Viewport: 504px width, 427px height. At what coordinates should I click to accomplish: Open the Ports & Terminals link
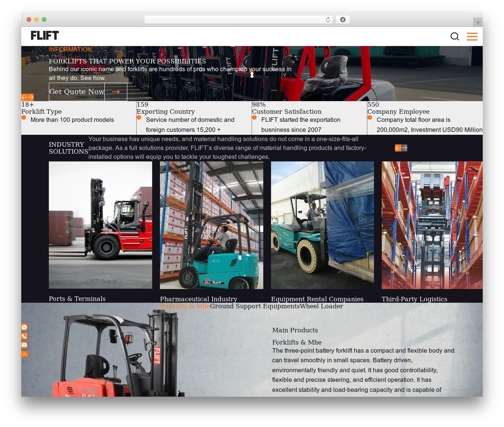coord(77,299)
